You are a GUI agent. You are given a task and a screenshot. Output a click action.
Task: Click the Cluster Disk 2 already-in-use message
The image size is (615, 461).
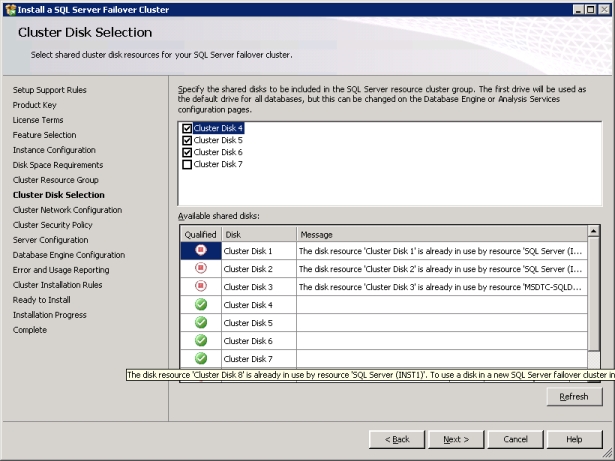click(442, 269)
